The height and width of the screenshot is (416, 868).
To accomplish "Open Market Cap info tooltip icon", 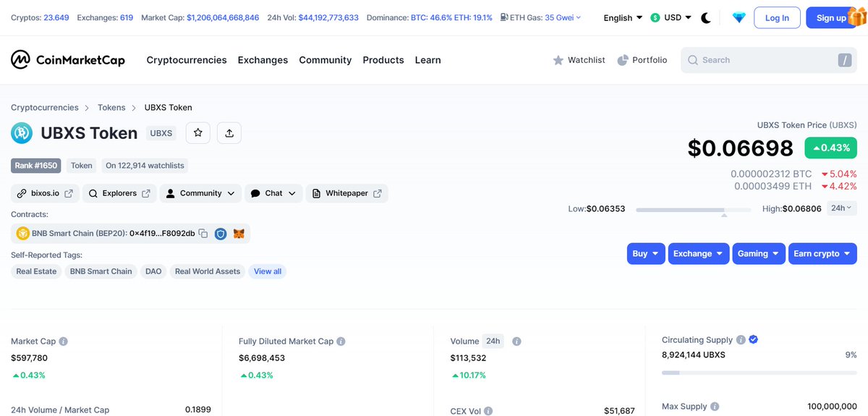I will [x=64, y=341].
